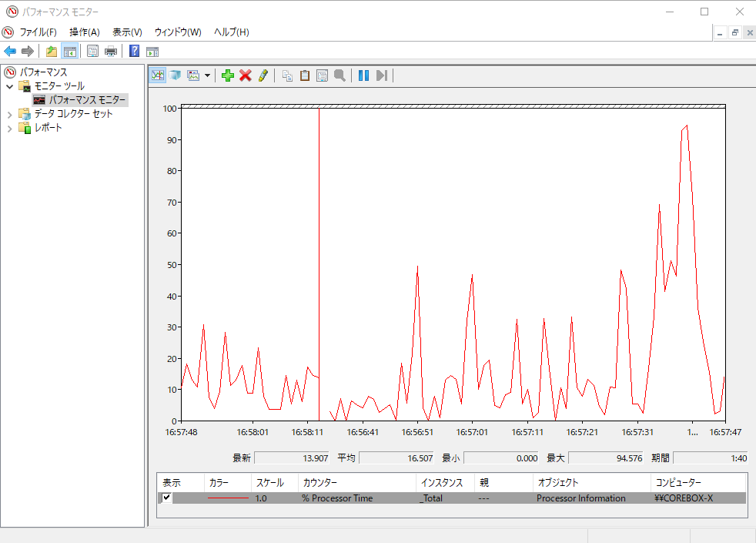The height and width of the screenshot is (543, 756).
Task: Select モニター ツール in the tree
Action: pyautogui.click(x=59, y=85)
